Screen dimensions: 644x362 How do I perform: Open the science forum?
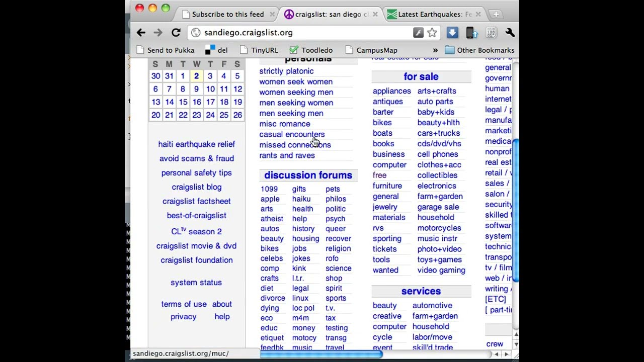pos(339,268)
